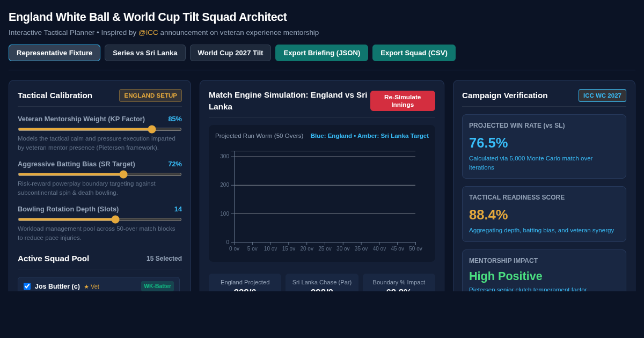Click the High Positive mentorship impact
The height and width of the screenshot is (338, 644).
click(x=506, y=276)
